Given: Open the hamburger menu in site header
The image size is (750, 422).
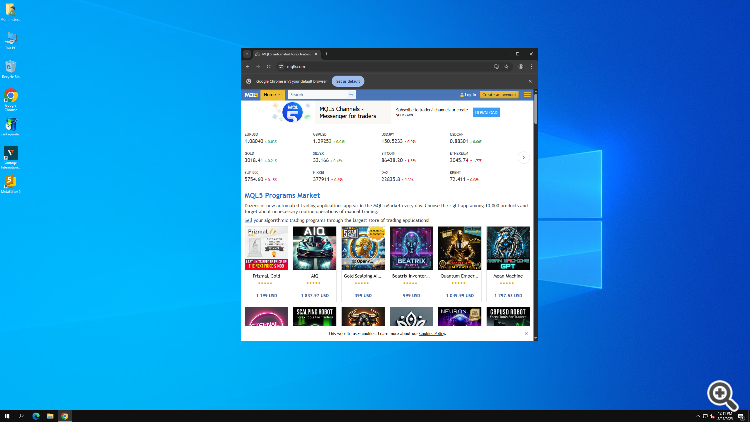Looking at the screenshot, I should click(x=527, y=95).
